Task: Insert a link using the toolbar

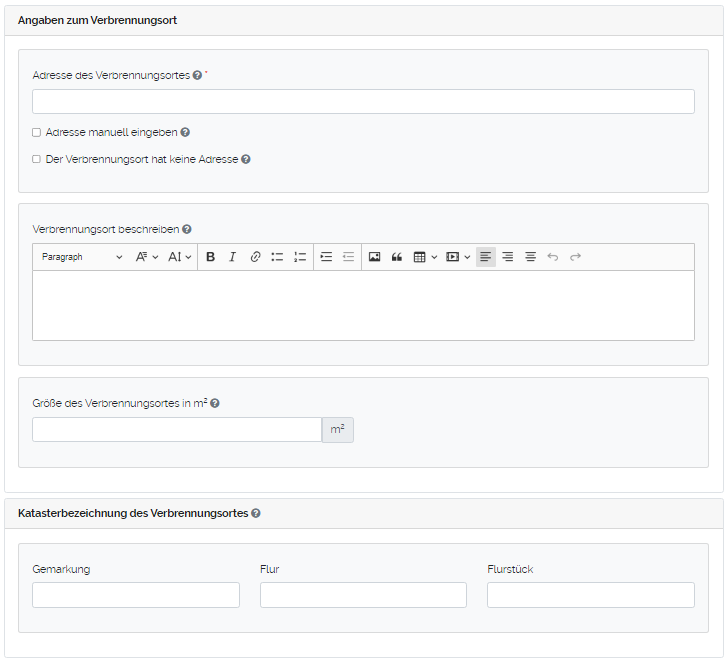Action: (x=255, y=257)
